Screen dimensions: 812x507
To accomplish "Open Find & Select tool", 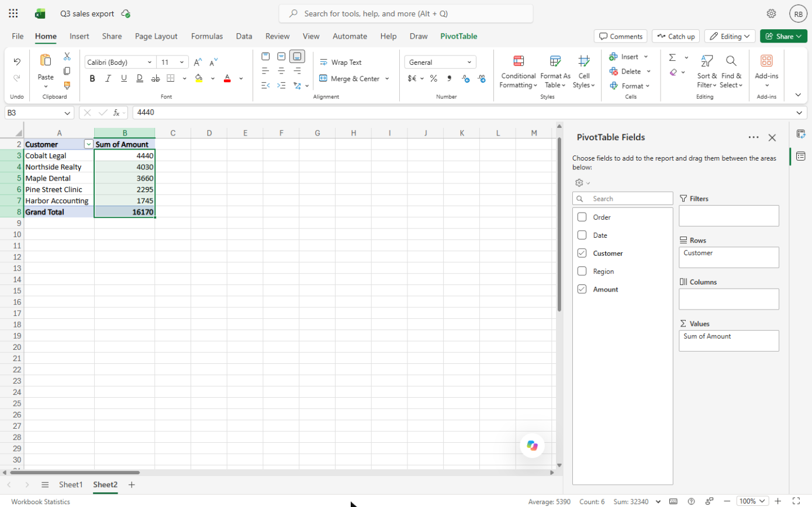I will tap(731, 72).
